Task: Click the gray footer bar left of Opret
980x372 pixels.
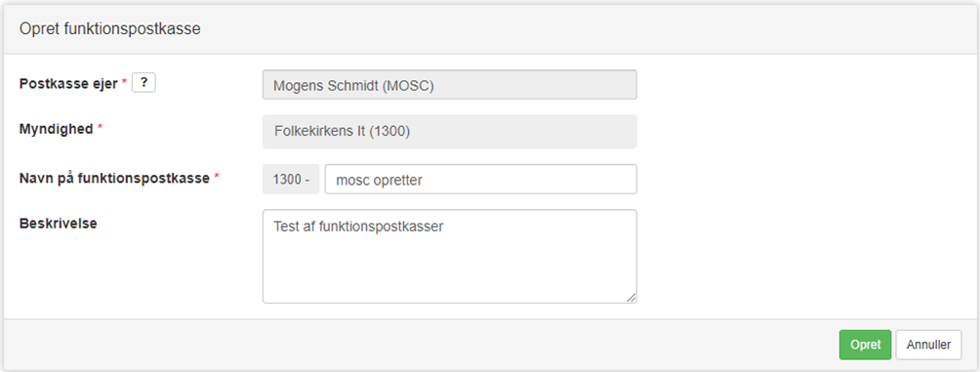Action: (419, 345)
